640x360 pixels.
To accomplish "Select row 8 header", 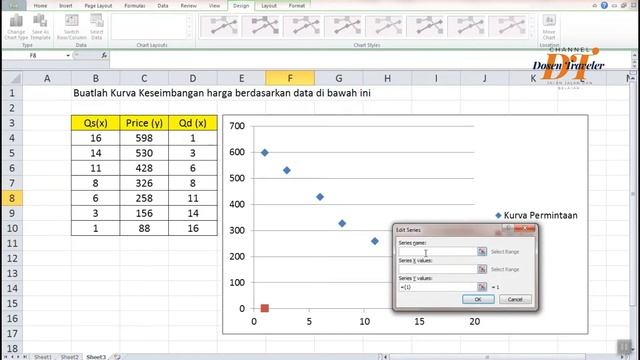I will point(12,198).
